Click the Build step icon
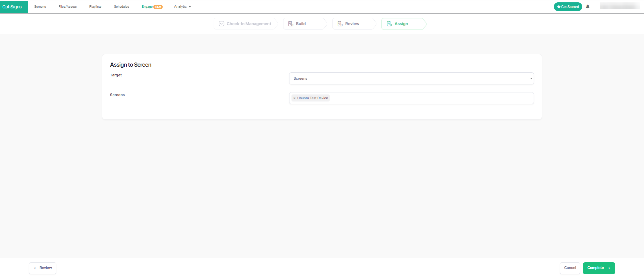Viewport: 644px width, 277px height. click(291, 24)
